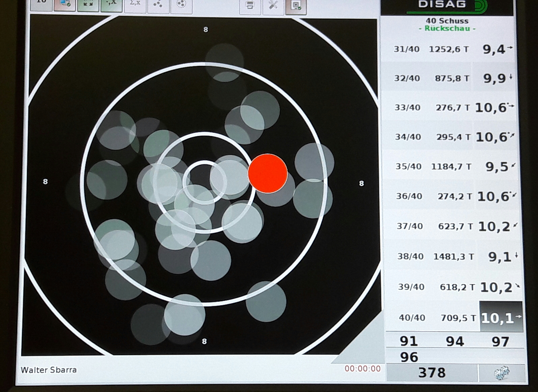Click the shooter name Walter Sbarra
Viewport: 538px width, 392px height.
pos(49,370)
